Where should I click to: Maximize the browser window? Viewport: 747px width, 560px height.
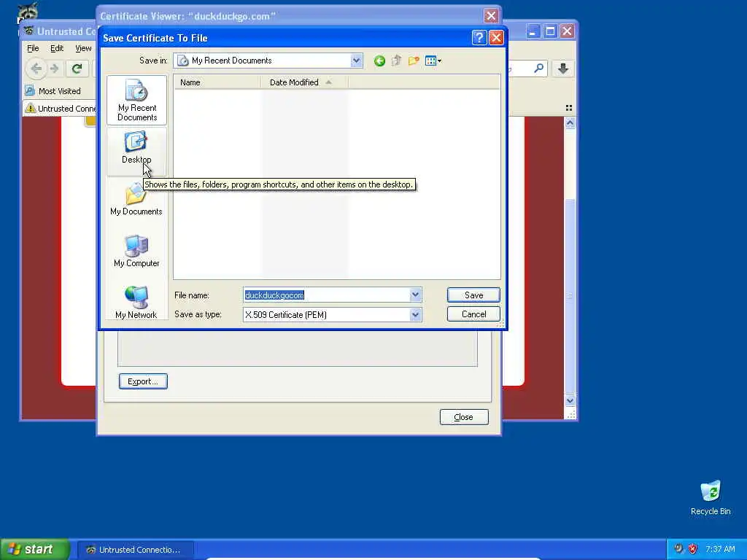click(x=550, y=31)
